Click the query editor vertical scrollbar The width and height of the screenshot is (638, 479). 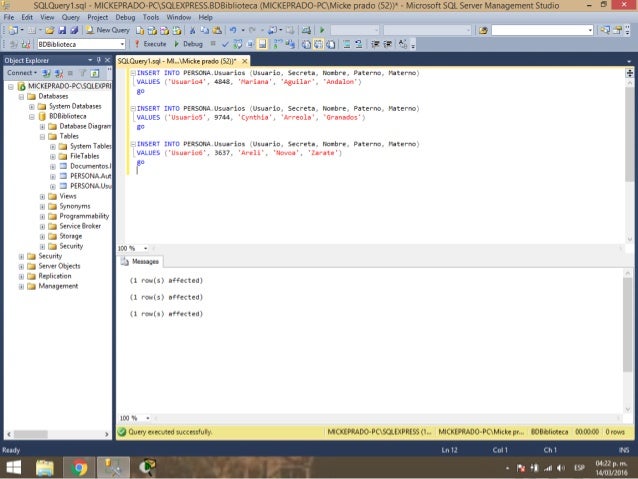point(629,134)
